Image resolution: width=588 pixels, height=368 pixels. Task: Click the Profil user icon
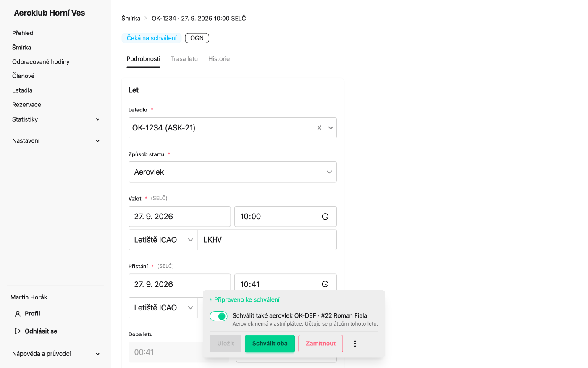coord(18,314)
